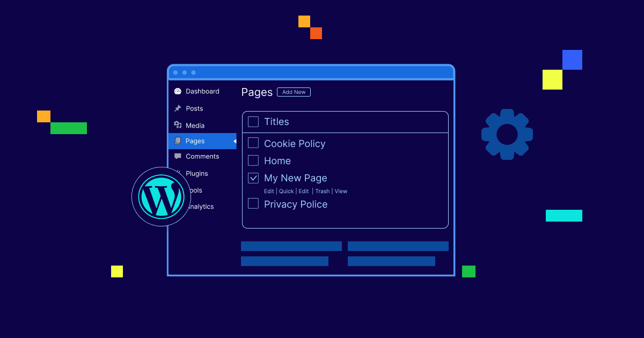Click the Comments speech bubble icon
Viewport: 644px width, 338px height.
(x=178, y=156)
